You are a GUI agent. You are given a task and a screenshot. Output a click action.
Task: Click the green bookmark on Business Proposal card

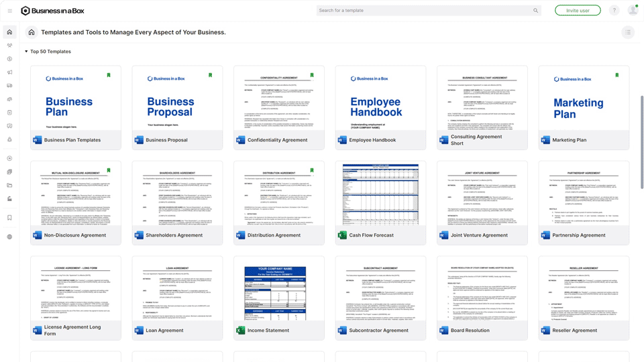click(210, 75)
